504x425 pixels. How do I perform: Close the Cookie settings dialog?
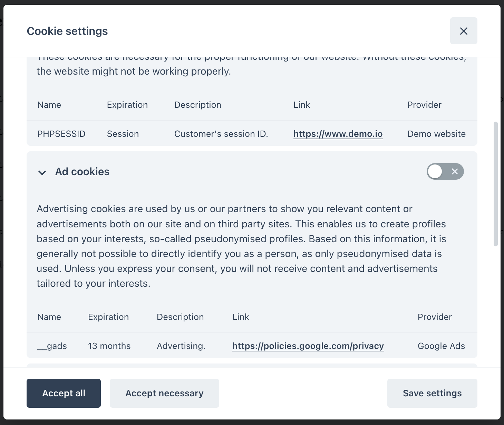click(464, 31)
